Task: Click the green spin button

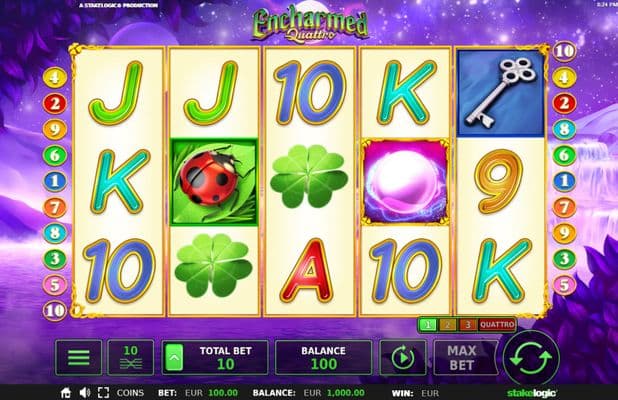Action: click(531, 358)
